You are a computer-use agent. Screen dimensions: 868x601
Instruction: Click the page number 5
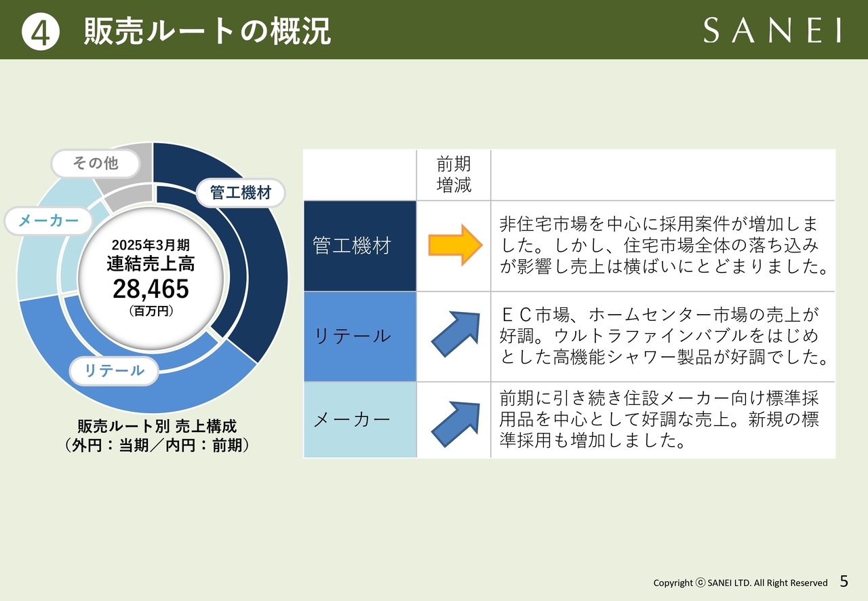(x=844, y=581)
